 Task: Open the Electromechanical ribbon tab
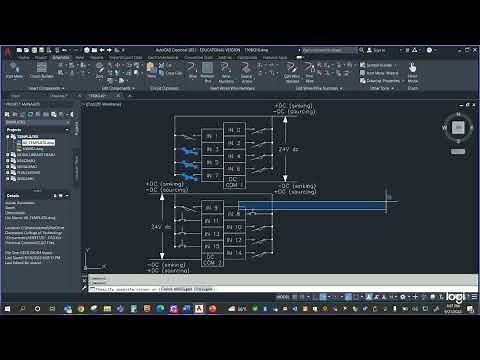pyautogui.click(x=163, y=58)
